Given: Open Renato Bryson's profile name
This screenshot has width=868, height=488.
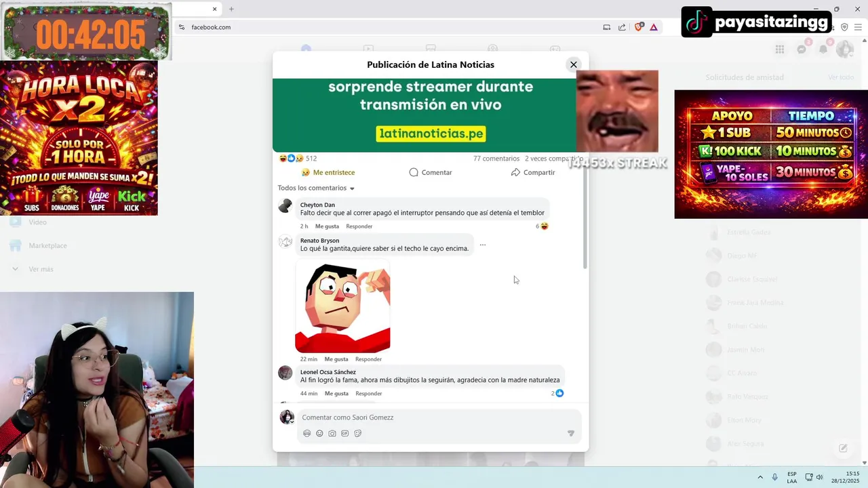Looking at the screenshot, I should (x=319, y=241).
